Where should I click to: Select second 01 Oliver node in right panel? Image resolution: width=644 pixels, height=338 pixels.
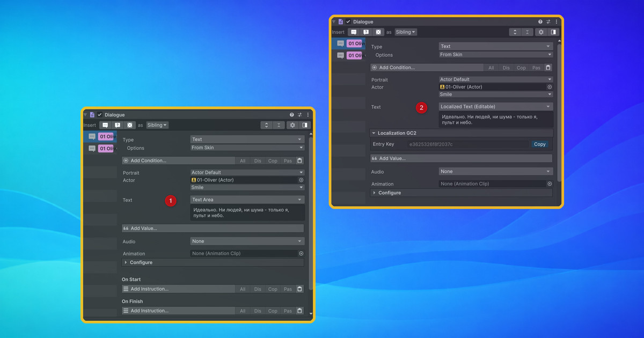pos(348,55)
